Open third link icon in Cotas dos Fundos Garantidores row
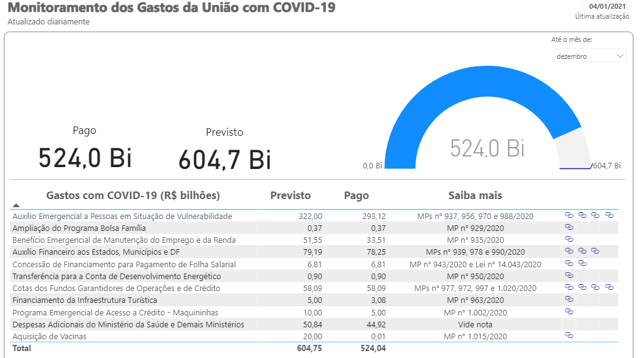The width and height of the screenshot is (644, 358). 595,287
